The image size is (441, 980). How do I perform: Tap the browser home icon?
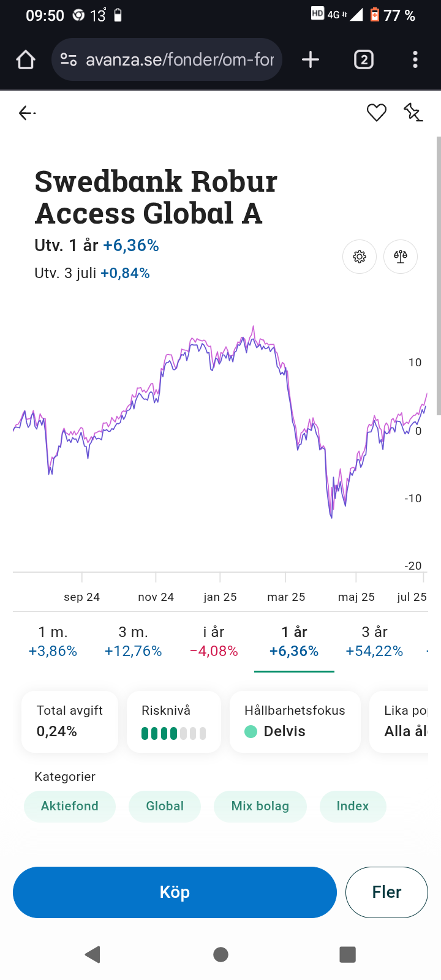pos(26,60)
